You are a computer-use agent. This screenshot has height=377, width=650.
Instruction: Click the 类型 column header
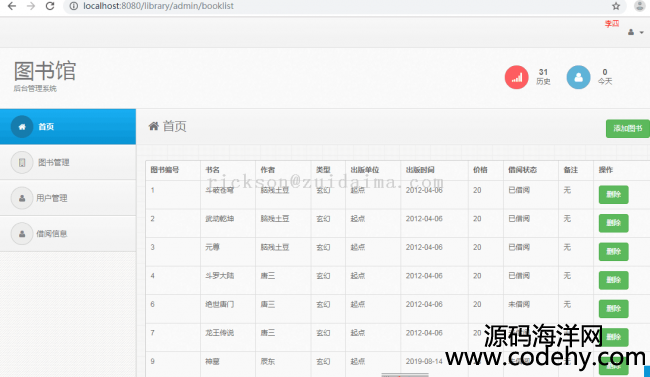tap(323, 170)
